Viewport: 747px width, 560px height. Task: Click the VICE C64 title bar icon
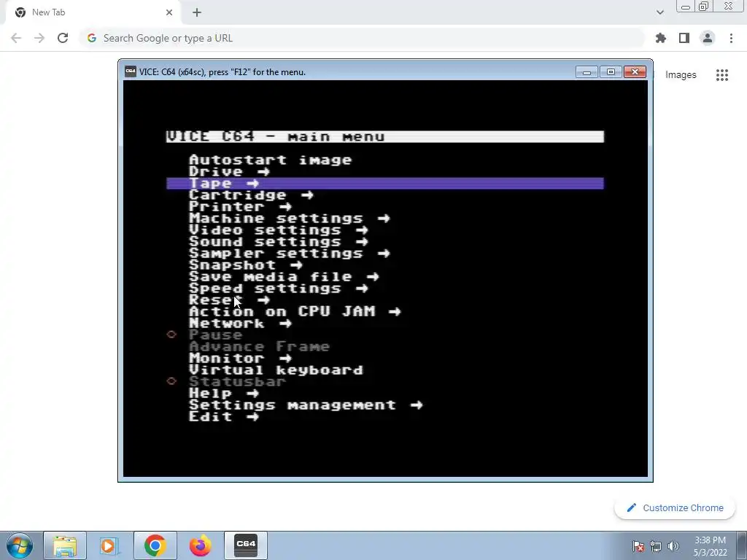130,72
